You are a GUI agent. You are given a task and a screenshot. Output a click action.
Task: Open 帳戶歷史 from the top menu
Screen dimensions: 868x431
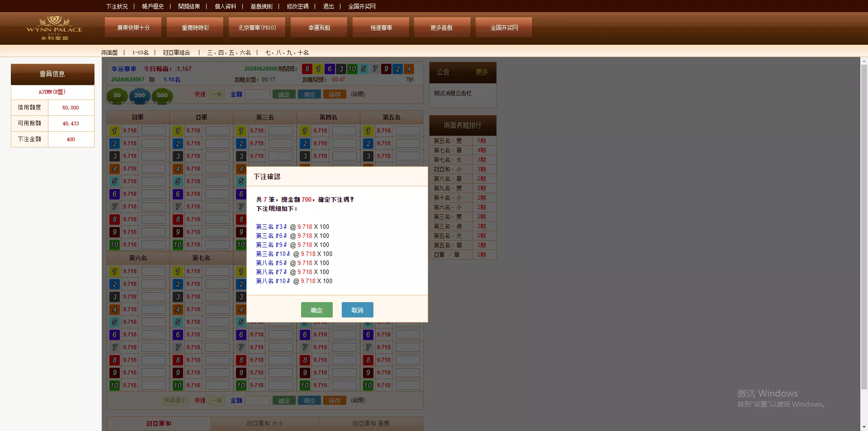click(152, 6)
